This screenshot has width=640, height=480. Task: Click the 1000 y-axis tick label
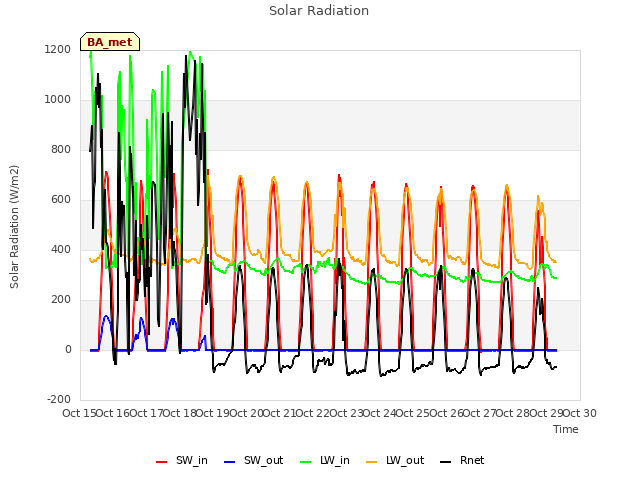(x=58, y=100)
